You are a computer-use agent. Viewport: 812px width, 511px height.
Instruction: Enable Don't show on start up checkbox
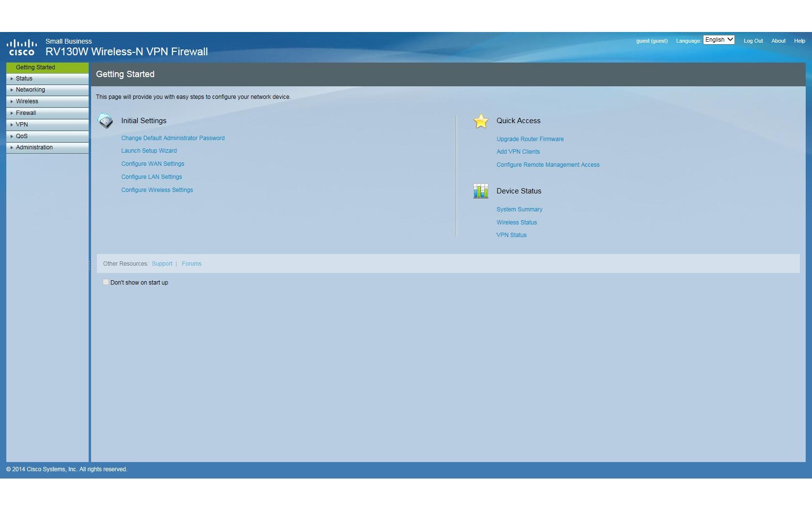coord(106,282)
